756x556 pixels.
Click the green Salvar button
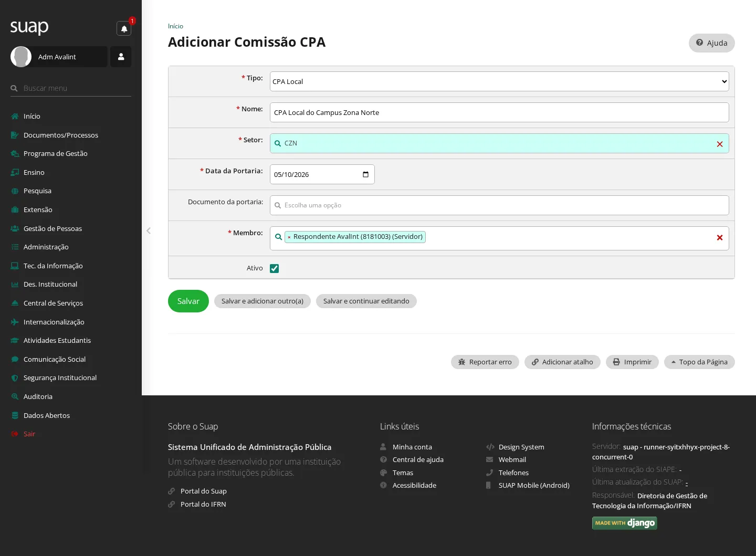tap(188, 301)
